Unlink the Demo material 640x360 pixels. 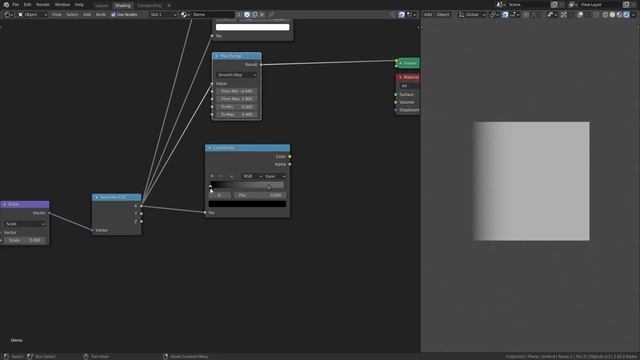tap(262, 15)
